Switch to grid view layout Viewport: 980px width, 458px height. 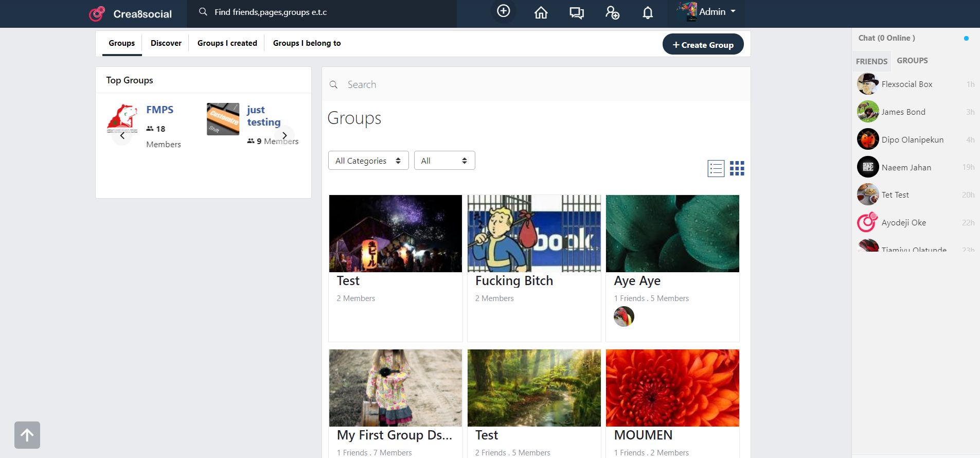tap(737, 168)
